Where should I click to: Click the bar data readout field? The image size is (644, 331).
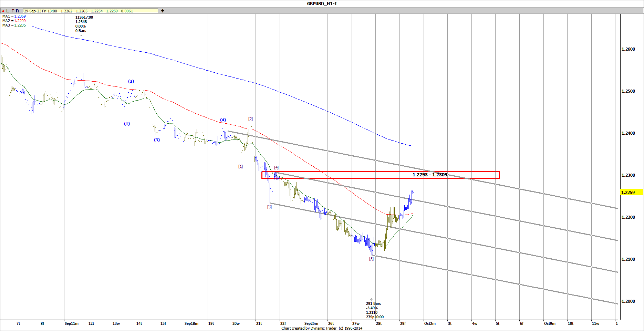pos(91,11)
